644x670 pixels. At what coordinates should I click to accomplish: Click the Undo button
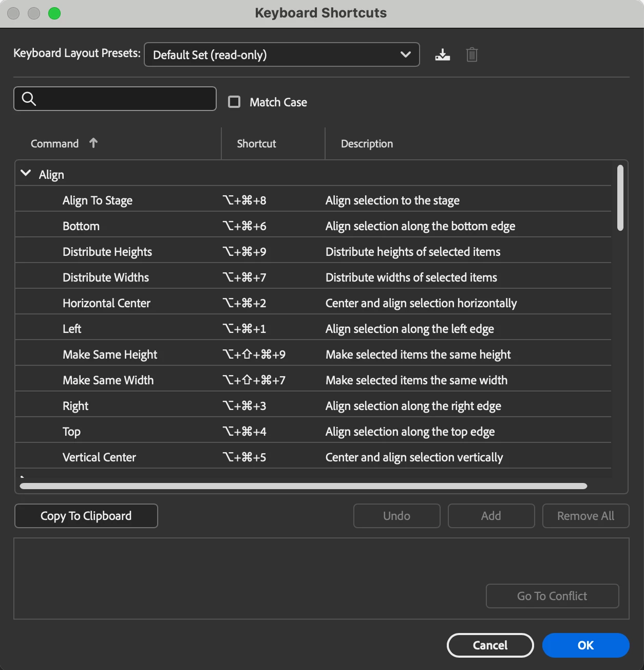pyautogui.click(x=396, y=516)
